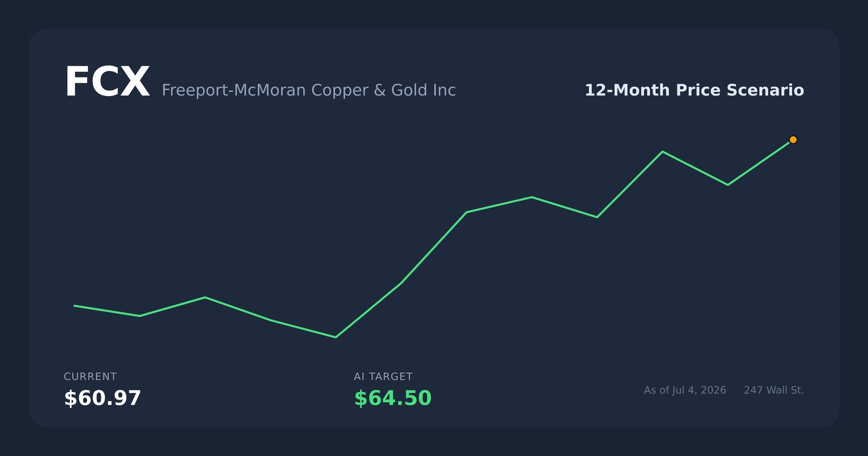Viewport: 868px width, 456px height.
Task: Click the first point of the price line
Action: 74,306
